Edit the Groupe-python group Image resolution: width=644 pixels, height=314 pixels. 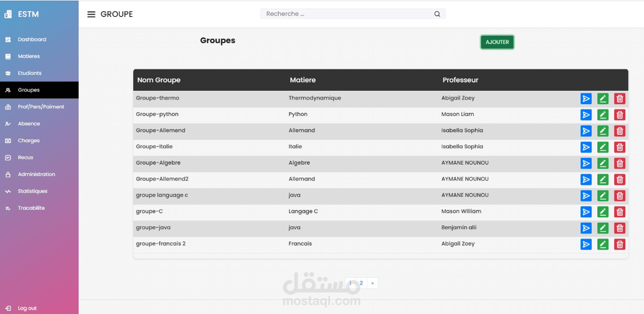[603, 115]
